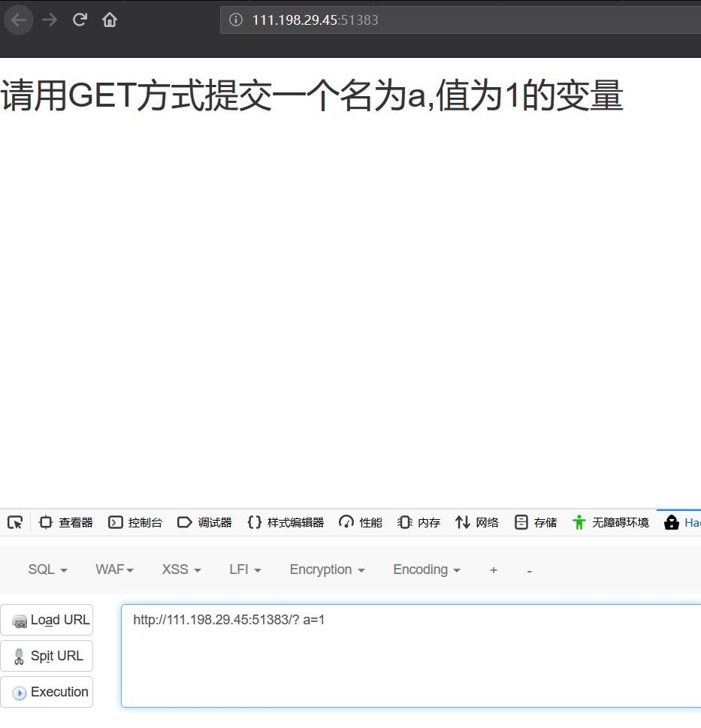Viewport: 701px width, 728px height.
Task: Expand the XSS dropdown menu
Action: click(181, 569)
